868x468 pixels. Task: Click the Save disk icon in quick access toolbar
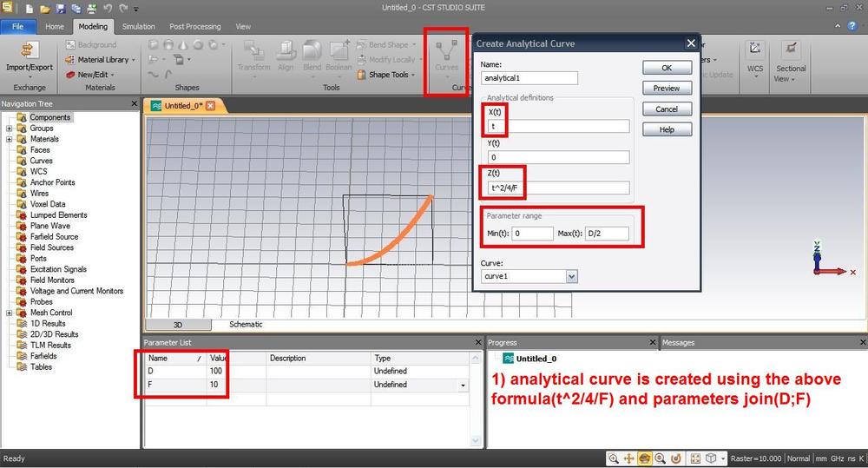tap(61, 9)
